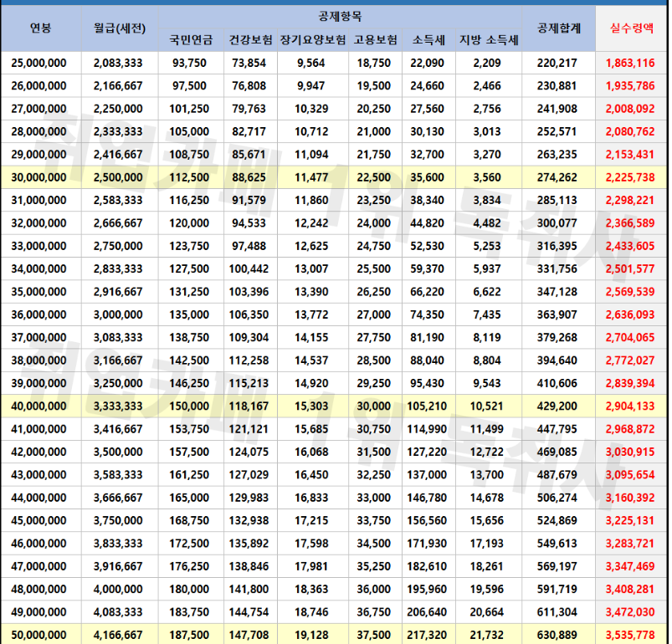Click health insurance value 147,708
Viewport: 672px width, 644px height.
249,636
